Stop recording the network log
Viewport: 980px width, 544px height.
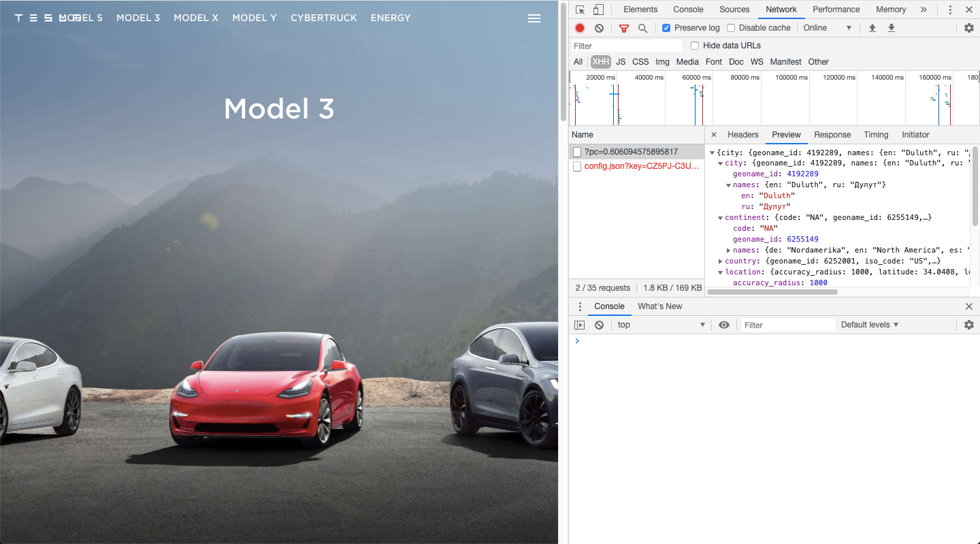[580, 28]
